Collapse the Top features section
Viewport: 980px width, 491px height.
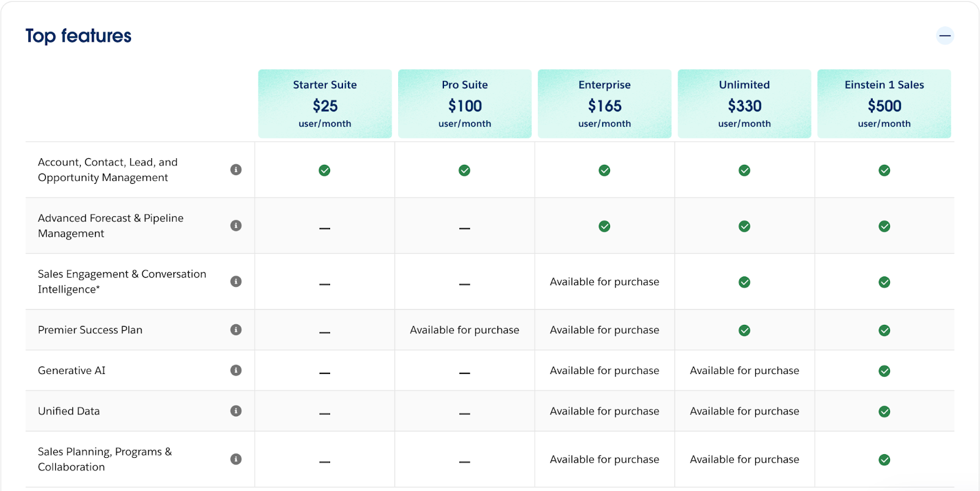(945, 36)
